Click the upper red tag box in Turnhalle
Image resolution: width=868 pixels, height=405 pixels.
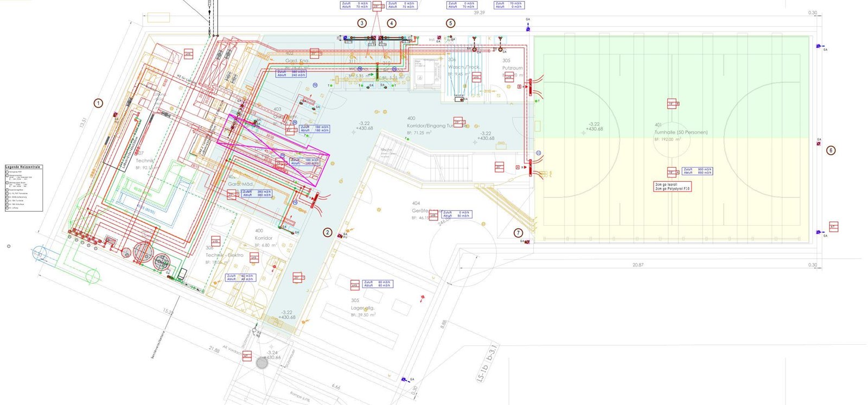(672, 103)
